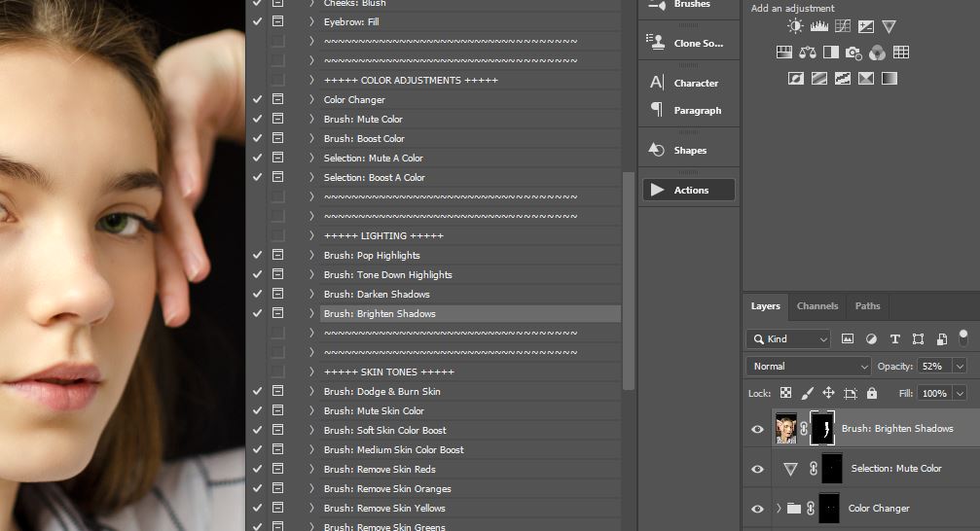Open the Paths tab
This screenshot has height=531, width=980.
point(867,305)
